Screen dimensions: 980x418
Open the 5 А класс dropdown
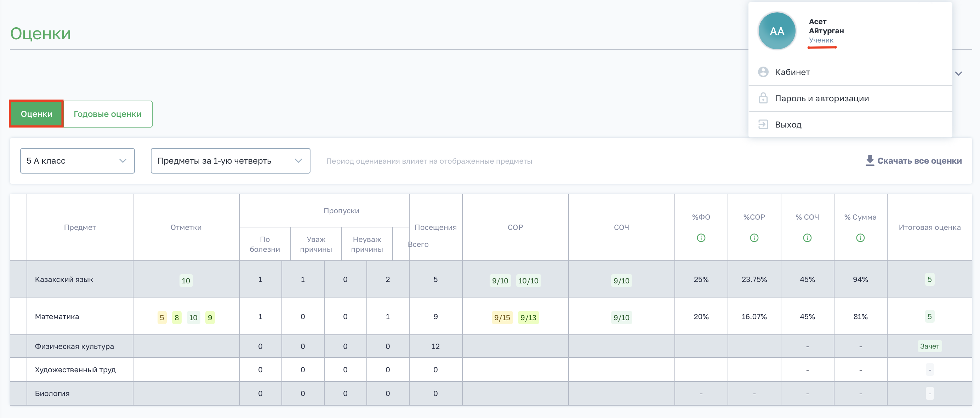click(77, 161)
